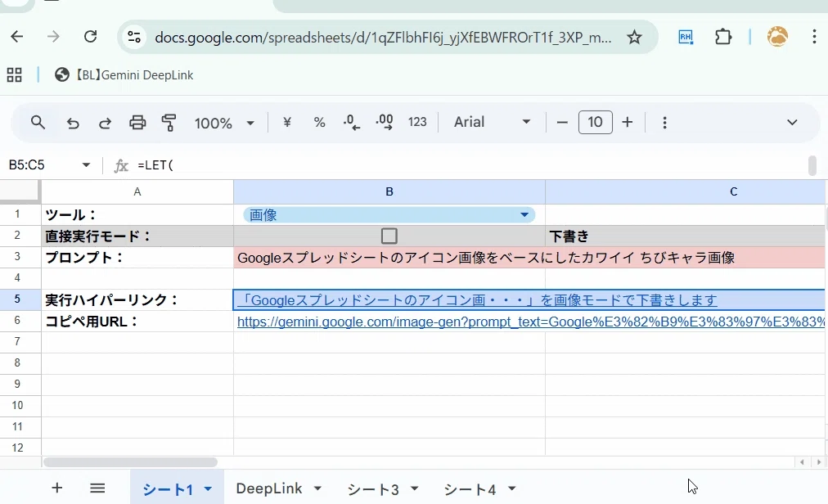Select column C header
Viewport: 828px width, 504px height.
click(686, 191)
